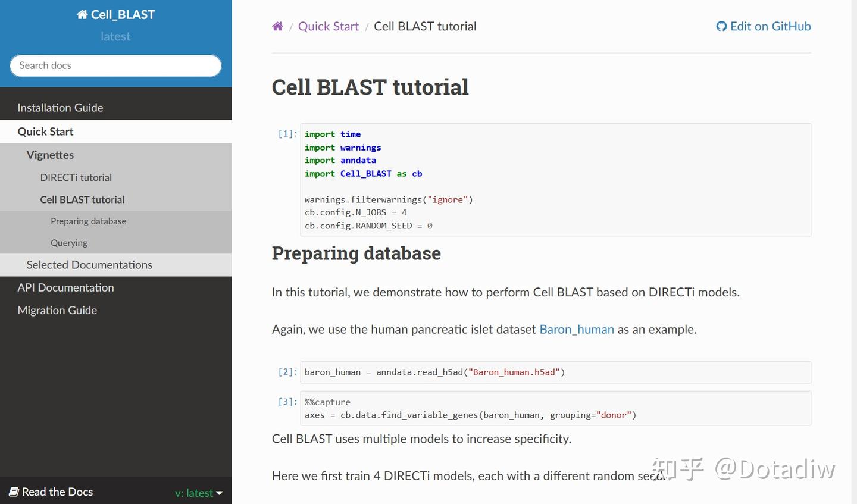Click the home icon in the breadcrumb
This screenshot has width=857, height=504.
tap(277, 26)
